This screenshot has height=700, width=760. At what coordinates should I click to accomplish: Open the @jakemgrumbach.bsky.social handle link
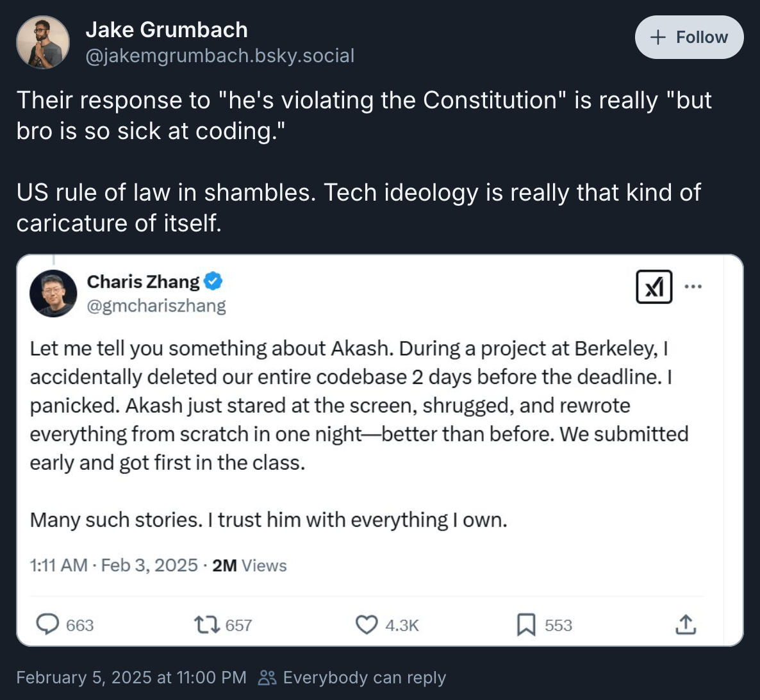[x=220, y=56]
